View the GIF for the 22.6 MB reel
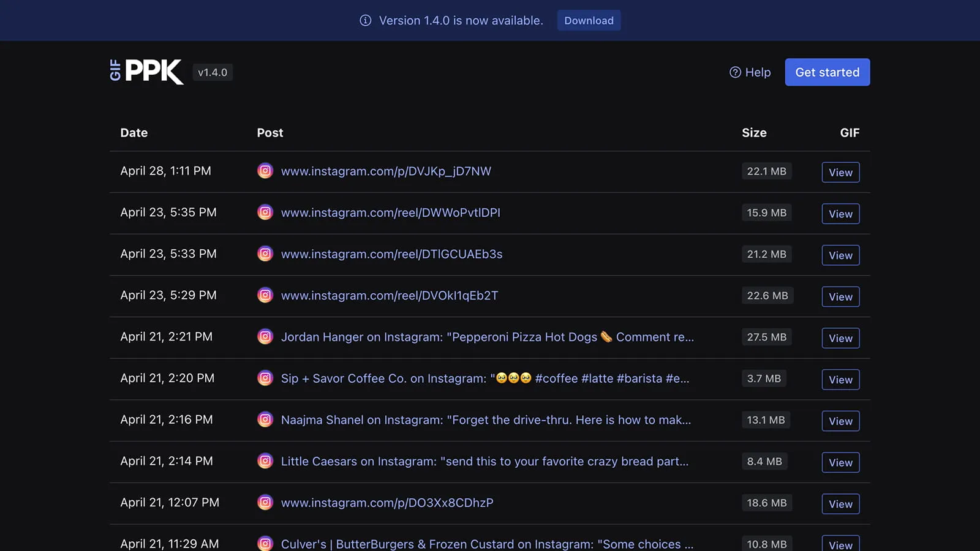This screenshot has width=980, height=551. [x=840, y=297]
